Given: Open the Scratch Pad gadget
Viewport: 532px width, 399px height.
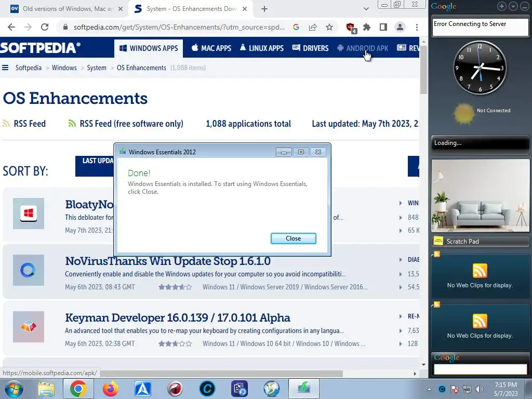Looking at the screenshot, I should (x=480, y=241).
